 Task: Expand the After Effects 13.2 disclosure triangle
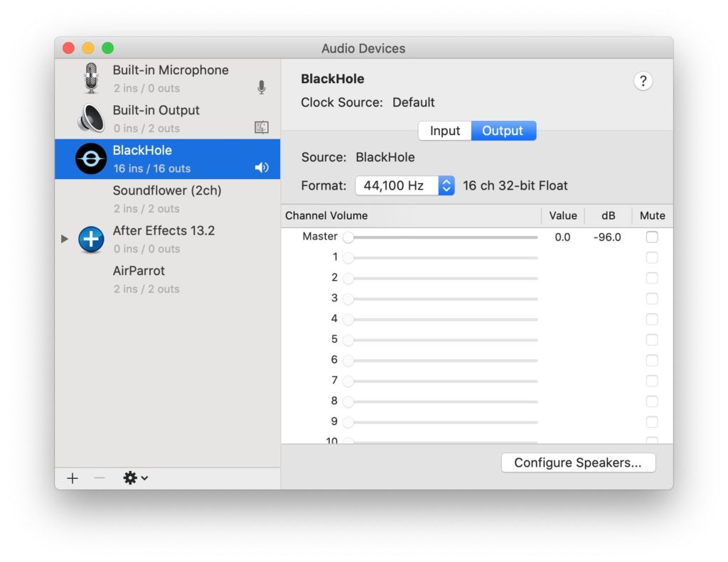(x=64, y=239)
